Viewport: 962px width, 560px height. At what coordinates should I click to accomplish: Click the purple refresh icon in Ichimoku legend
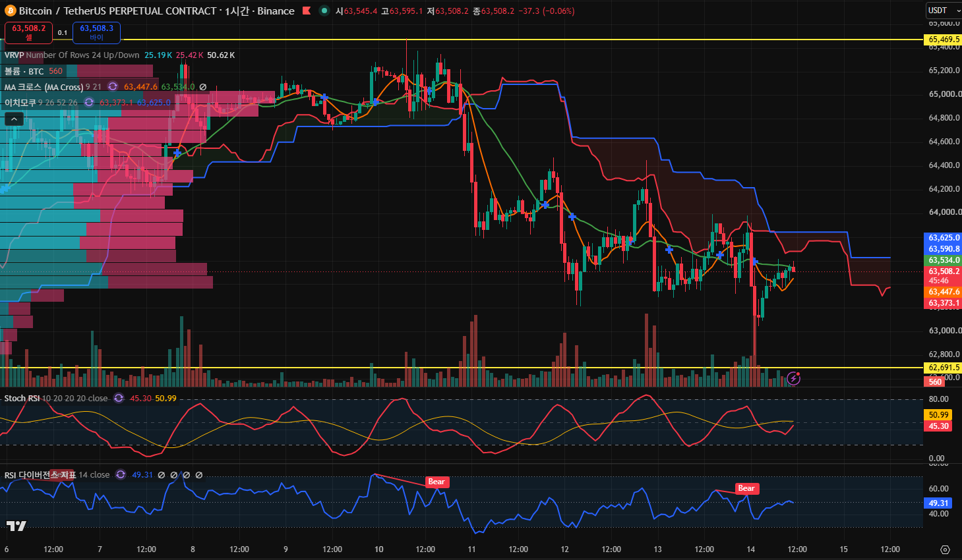point(89,103)
